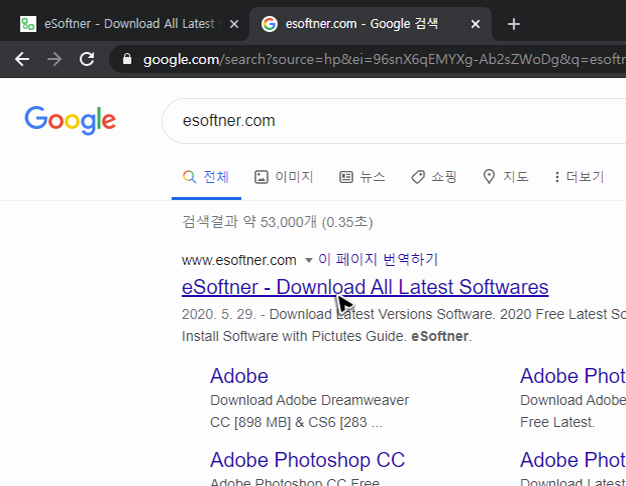The image size is (626, 486).
Task: Click the padlock site security icon
Action: click(127, 59)
